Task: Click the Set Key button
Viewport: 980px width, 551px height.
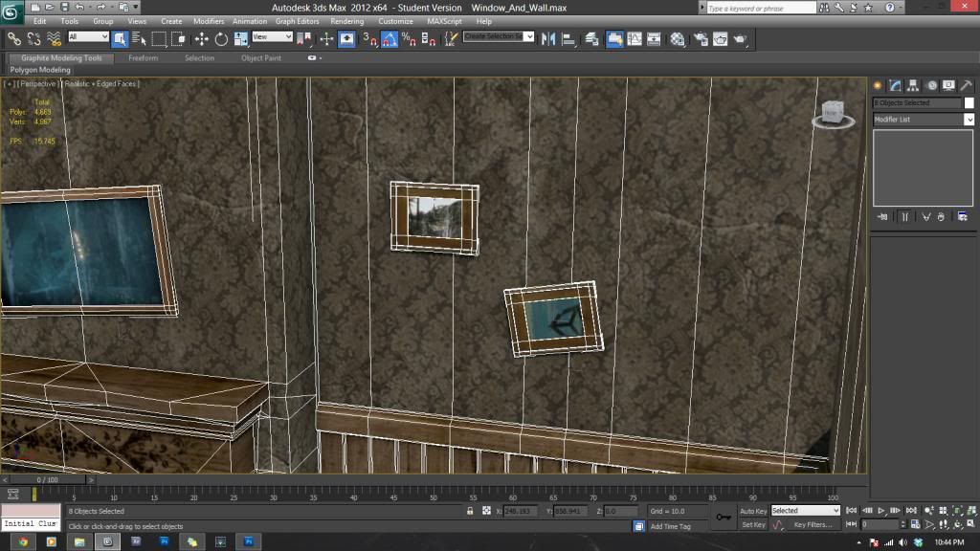Action: [x=753, y=524]
